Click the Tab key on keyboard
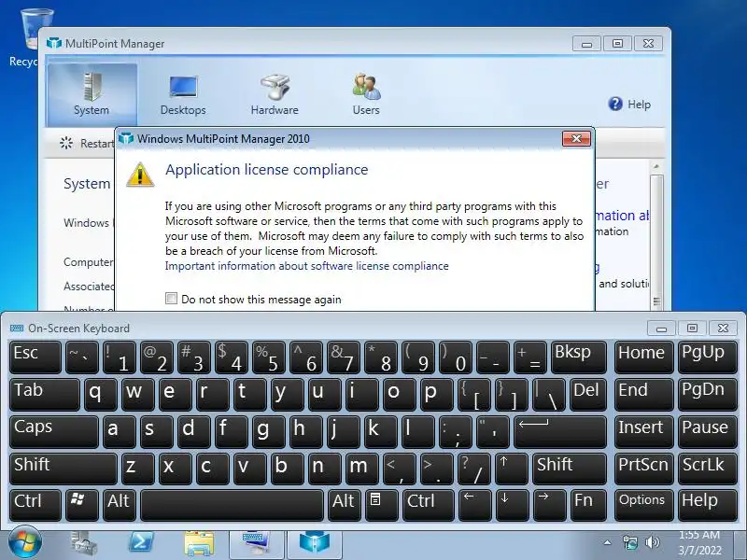Image resolution: width=747 pixels, height=560 pixels. (x=44, y=394)
